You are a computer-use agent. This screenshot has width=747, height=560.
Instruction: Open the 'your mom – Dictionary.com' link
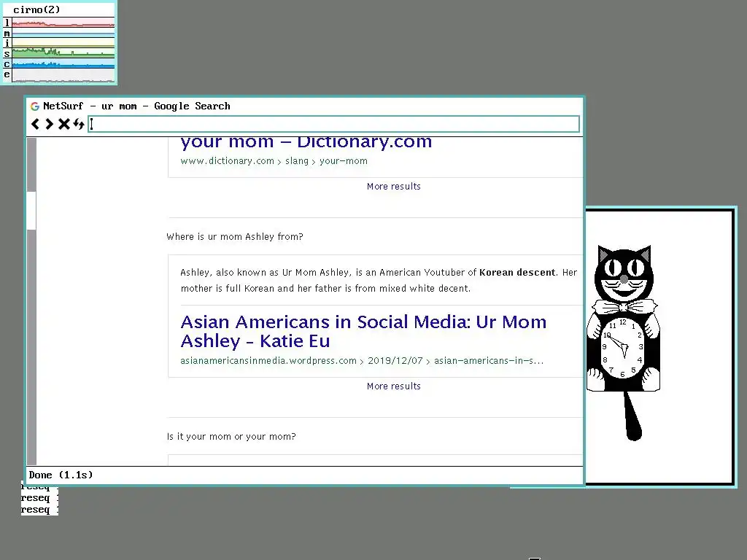pos(306,142)
